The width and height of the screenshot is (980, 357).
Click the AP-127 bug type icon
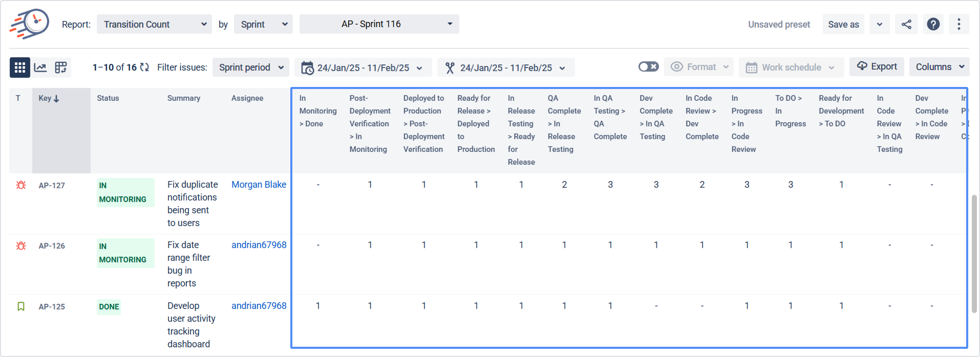click(21, 185)
